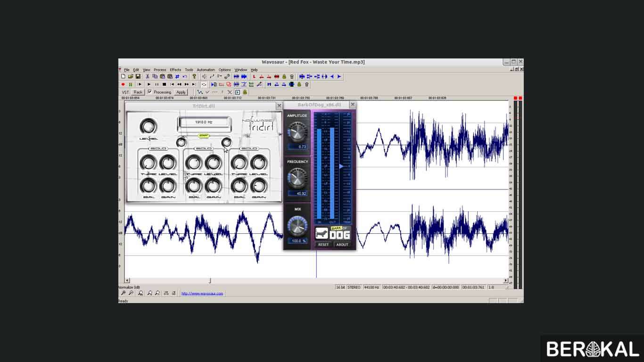The height and width of the screenshot is (362, 644).
Task: Click the VST button
Action: click(125, 92)
